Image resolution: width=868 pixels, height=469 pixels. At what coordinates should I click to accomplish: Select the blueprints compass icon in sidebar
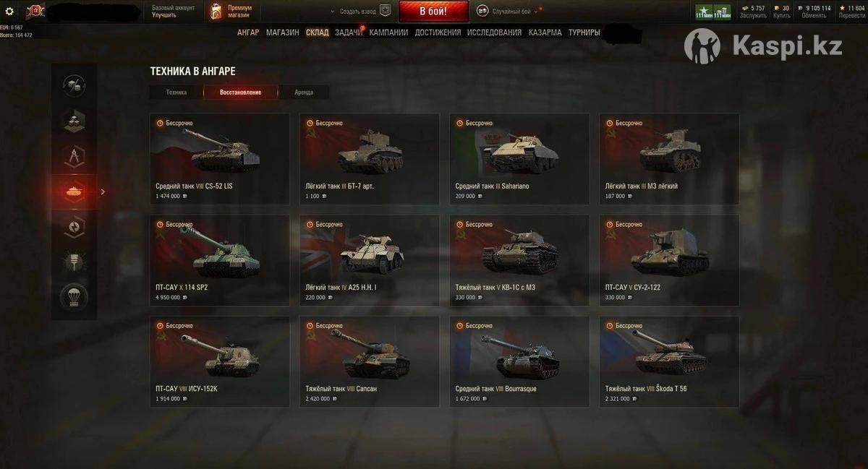[x=75, y=156]
